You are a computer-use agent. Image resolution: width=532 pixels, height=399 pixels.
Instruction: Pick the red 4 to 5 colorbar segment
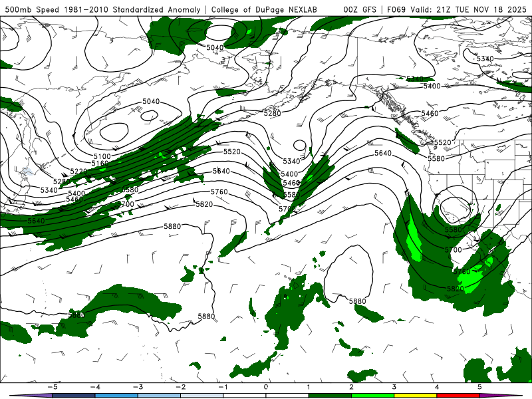(458, 396)
